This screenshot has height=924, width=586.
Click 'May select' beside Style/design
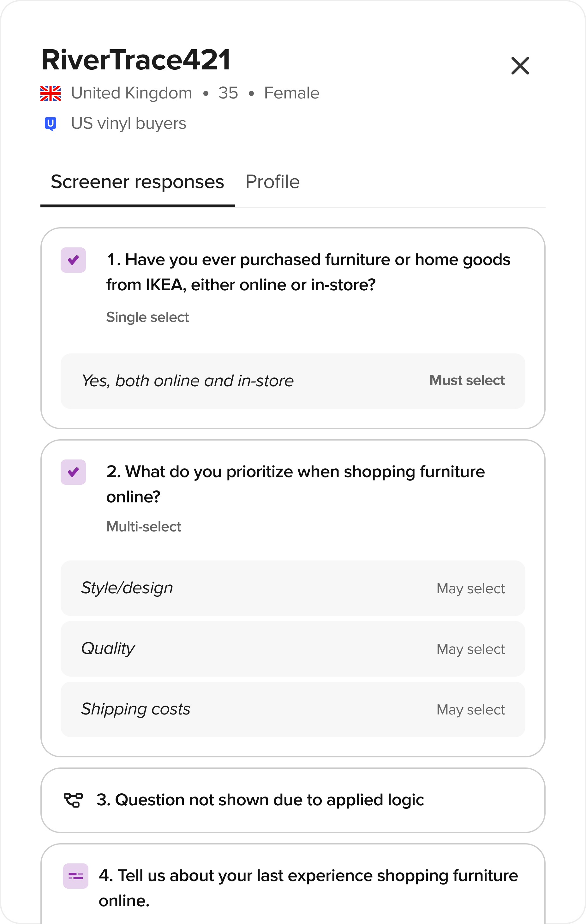(470, 589)
